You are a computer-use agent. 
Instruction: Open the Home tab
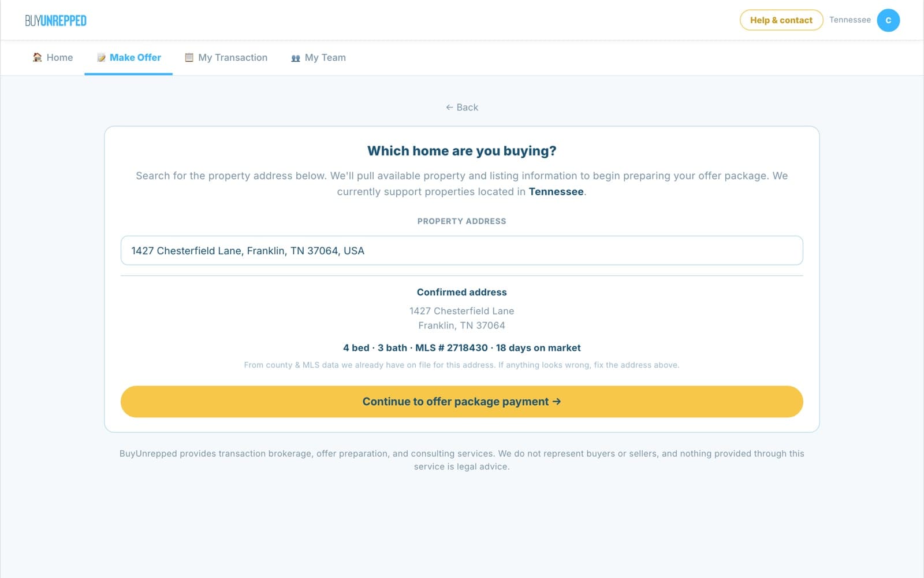point(53,57)
